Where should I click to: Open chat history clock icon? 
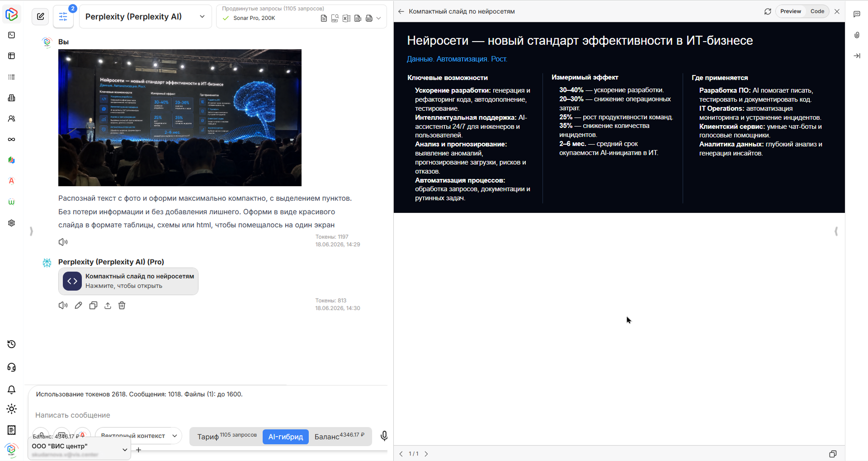(x=12, y=344)
